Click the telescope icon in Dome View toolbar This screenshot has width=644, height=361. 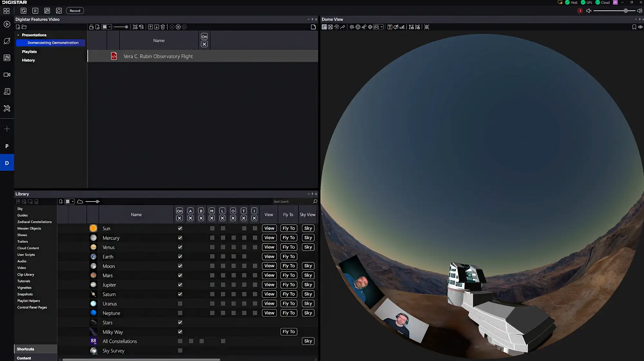[364, 27]
